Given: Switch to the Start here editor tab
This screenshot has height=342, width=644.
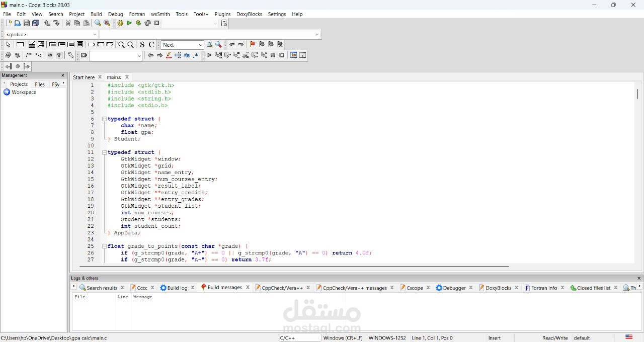Looking at the screenshot, I should tap(84, 77).
